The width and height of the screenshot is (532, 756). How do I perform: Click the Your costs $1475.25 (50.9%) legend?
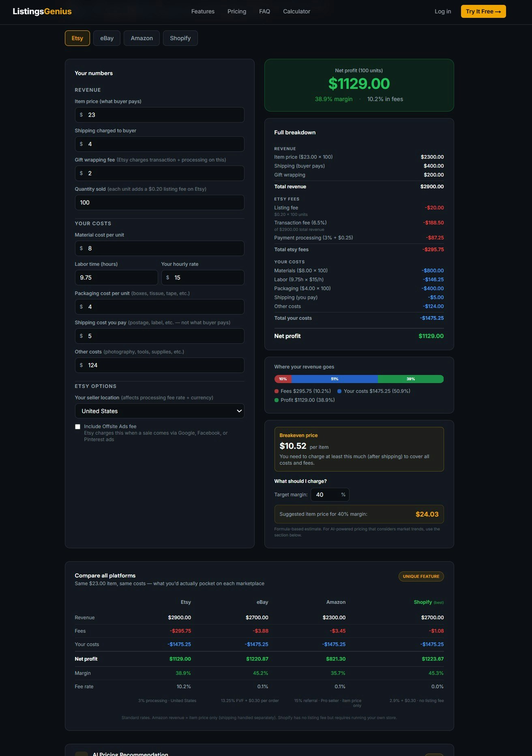click(x=374, y=391)
